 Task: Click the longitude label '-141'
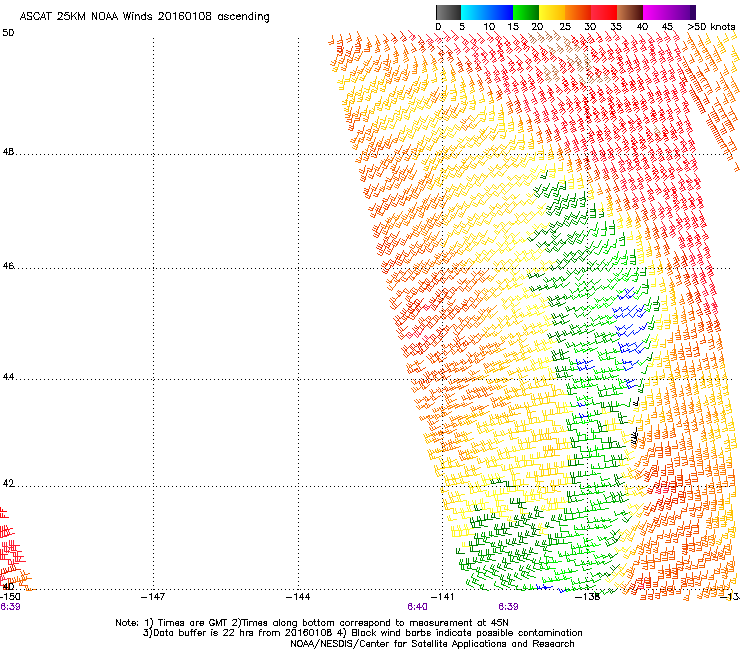pyautogui.click(x=442, y=597)
